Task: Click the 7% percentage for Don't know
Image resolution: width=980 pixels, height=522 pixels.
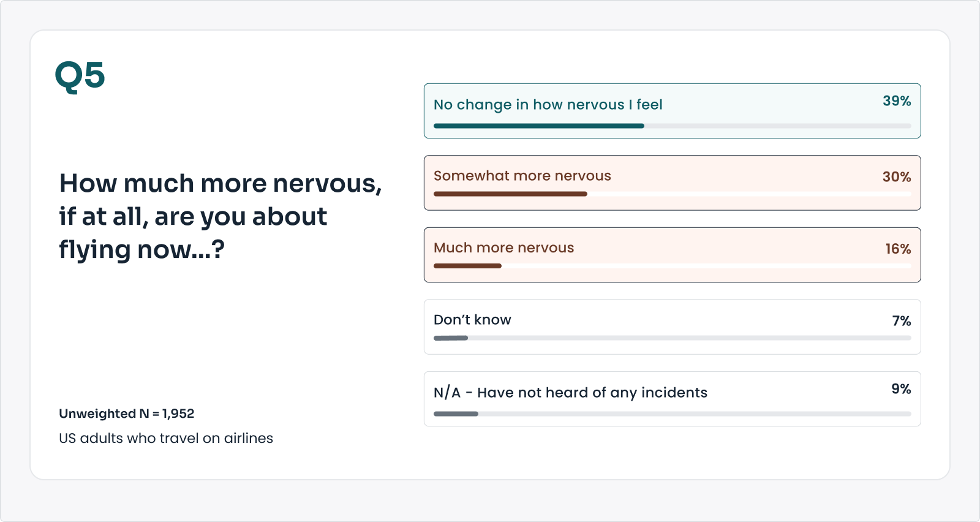Action: pyautogui.click(x=901, y=321)
